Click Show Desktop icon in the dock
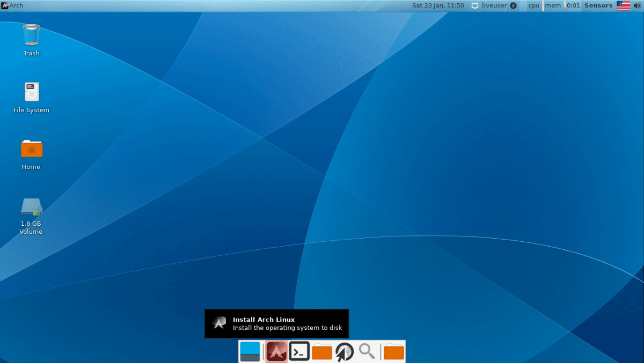The image size is (644, 363). [x=250, y=352]
